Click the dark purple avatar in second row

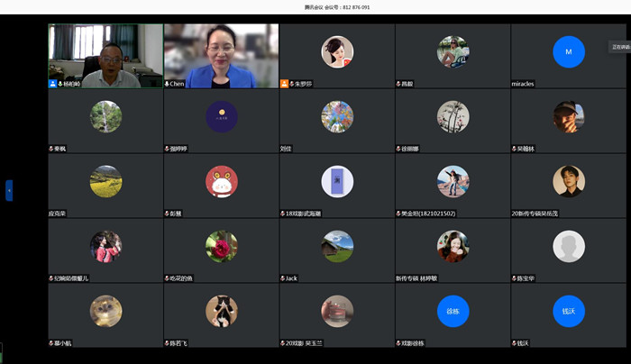pos(222,116)
